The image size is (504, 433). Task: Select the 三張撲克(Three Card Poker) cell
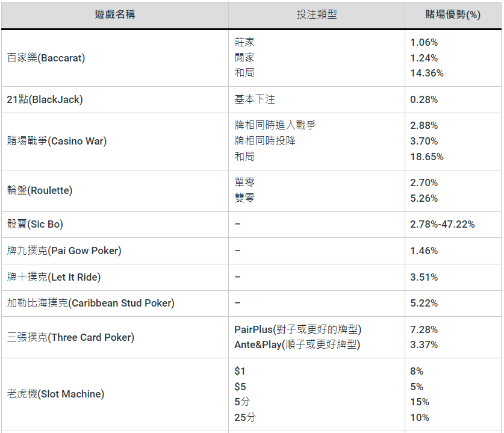tap(70, 338)
